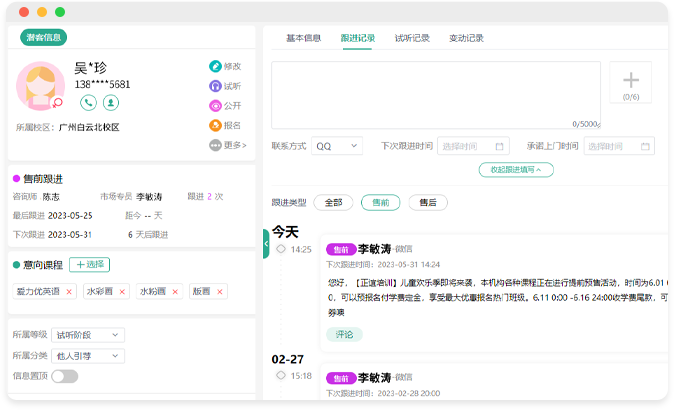The width and height of the screenshot is (674, 411).
Task: Switch to the 变动记录 tab
Action: click(x=466, y=38)
